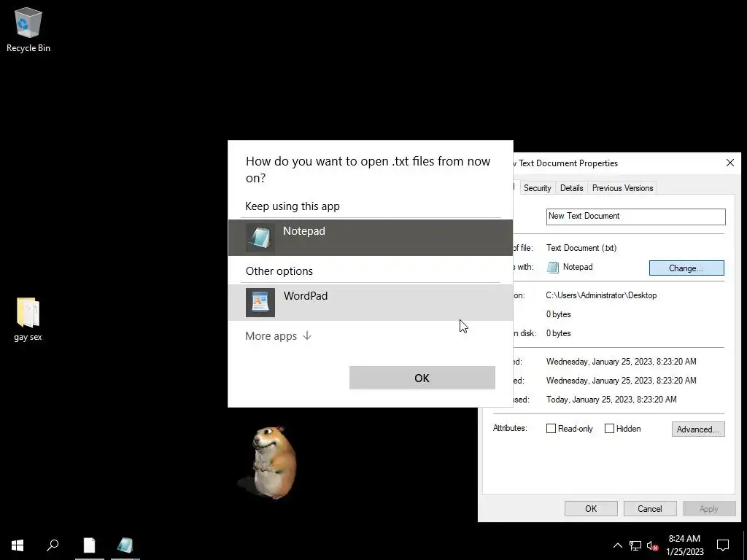Open the taskbar search magnifier
747x560 pixels.
point(53,545)
